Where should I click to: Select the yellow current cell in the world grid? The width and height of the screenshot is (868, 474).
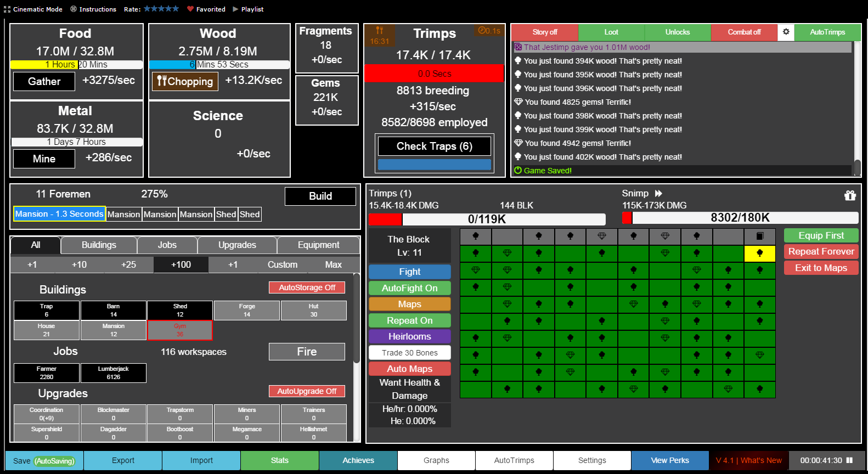click(760, 253)
